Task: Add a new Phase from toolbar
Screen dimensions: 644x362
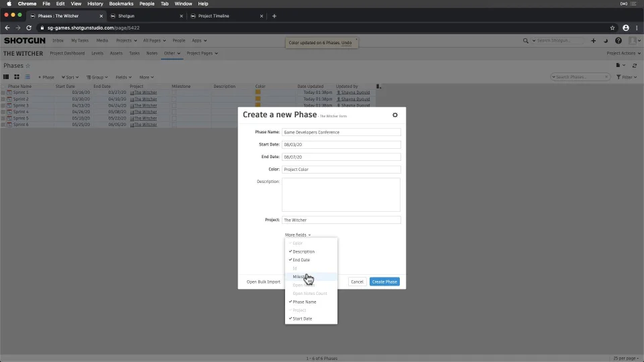Action: pyautogui.click(x=46, y=77)
